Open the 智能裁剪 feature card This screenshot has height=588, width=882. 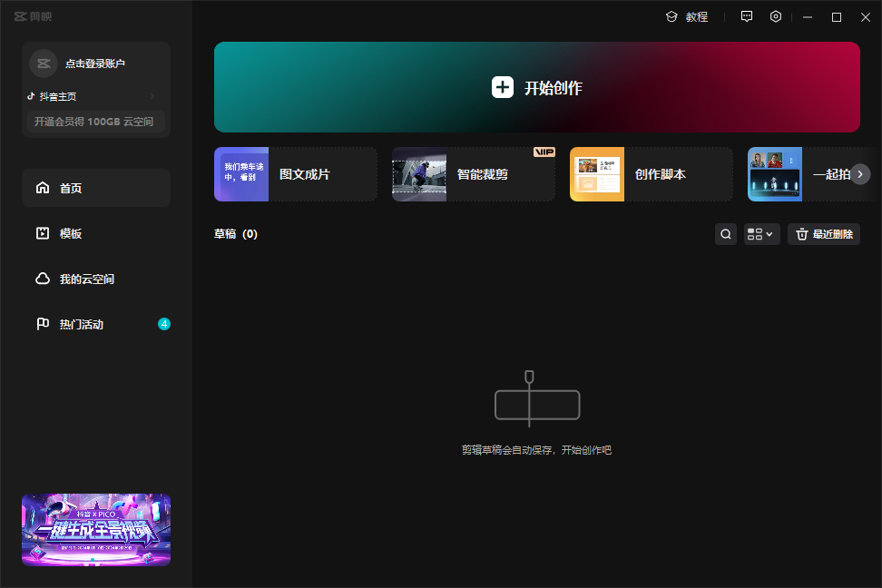coord(473,174)
